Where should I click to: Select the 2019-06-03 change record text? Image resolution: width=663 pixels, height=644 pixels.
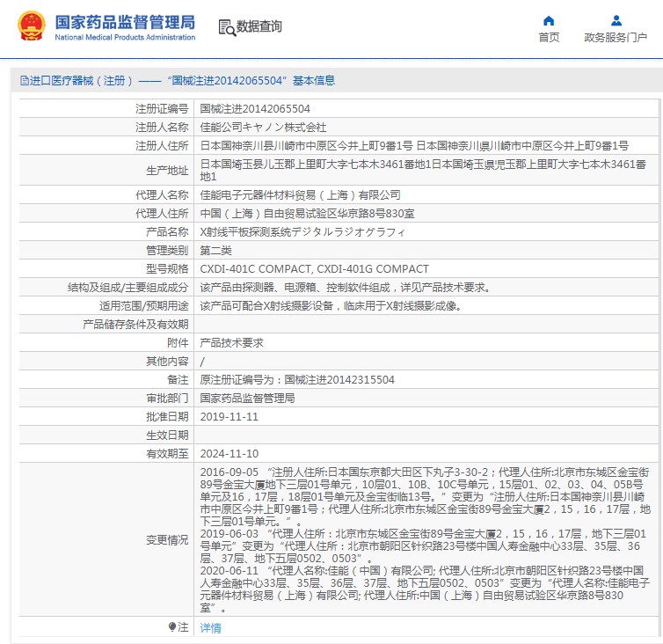tap(423, 545)
